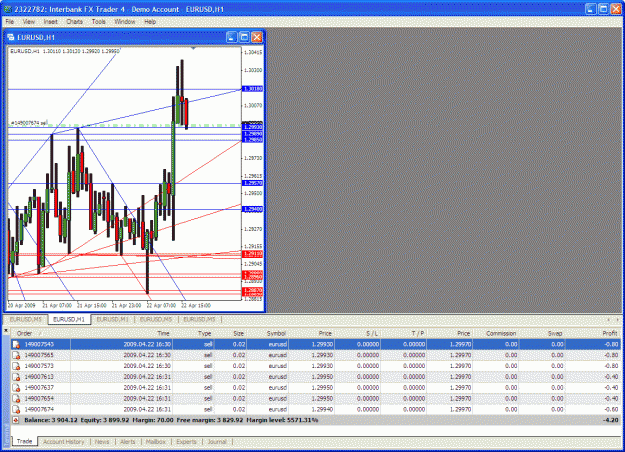This screenshot has height=452, width=625.
Task: Select order number 149007565
Action: point(39,355)
